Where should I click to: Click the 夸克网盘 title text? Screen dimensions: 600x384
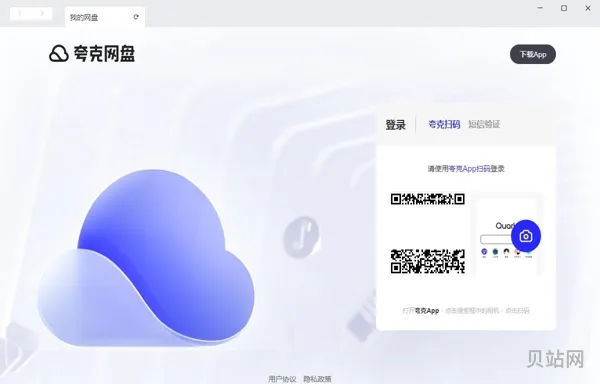tap(104, 54)
